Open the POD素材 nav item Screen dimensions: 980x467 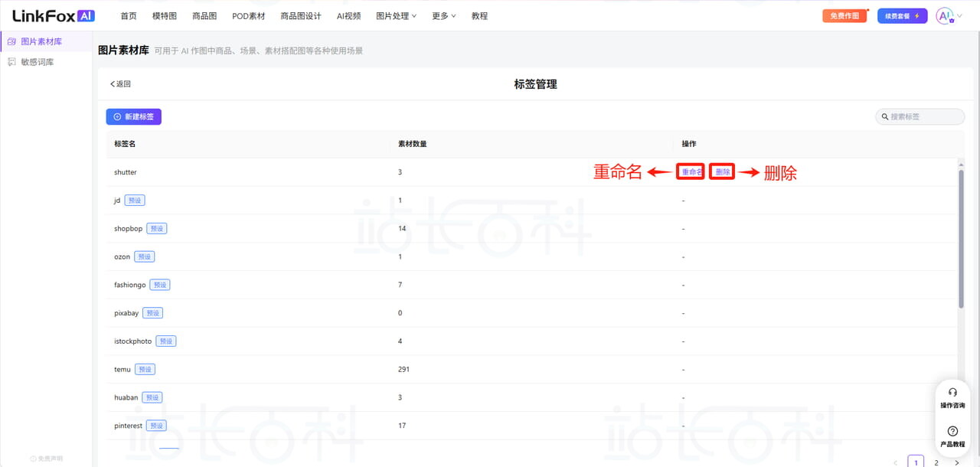click(x=249, y=16)
